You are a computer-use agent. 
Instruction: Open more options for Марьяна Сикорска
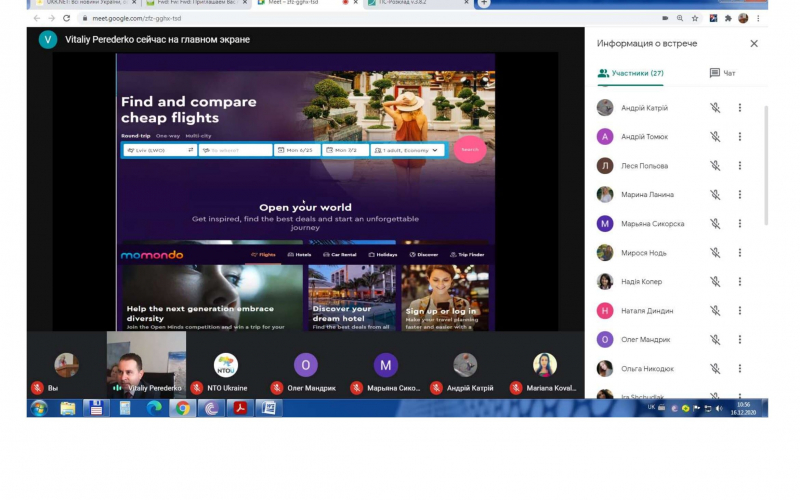pyautogui.click(x=740, y=223)
